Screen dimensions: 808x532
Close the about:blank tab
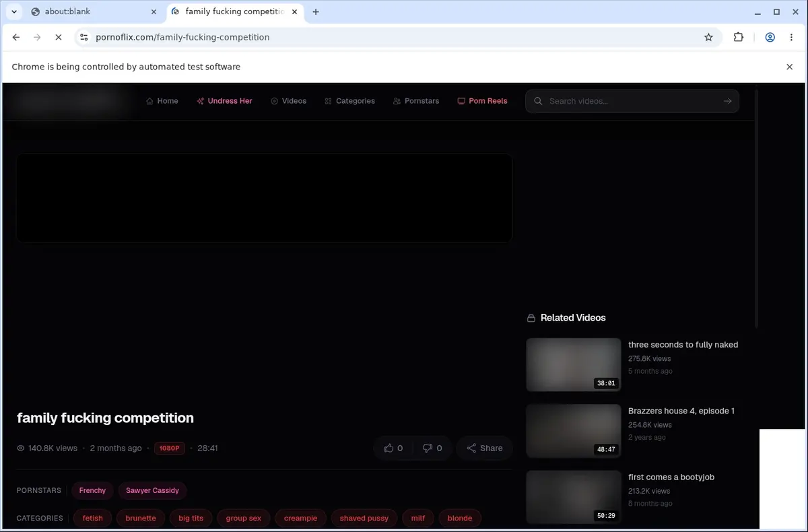click(x=154, y=11)
